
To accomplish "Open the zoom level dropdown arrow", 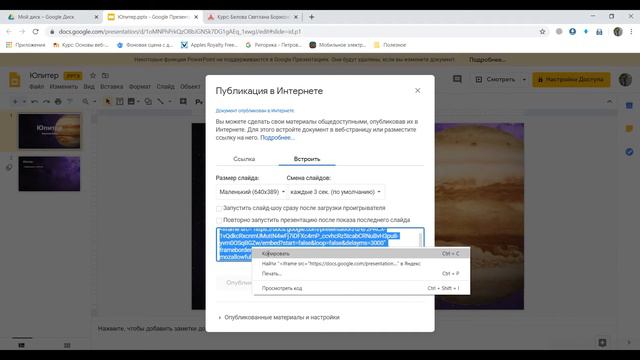I will 94,101.
